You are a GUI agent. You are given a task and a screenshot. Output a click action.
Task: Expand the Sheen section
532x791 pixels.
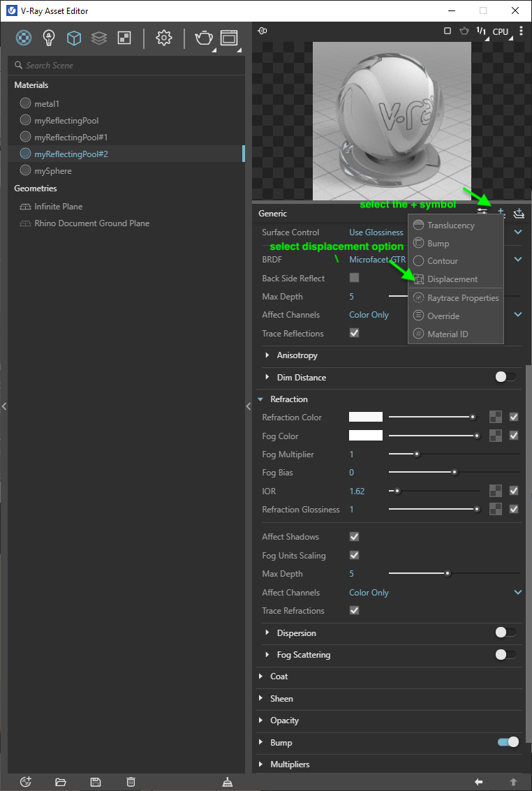[x=260, y=698]
